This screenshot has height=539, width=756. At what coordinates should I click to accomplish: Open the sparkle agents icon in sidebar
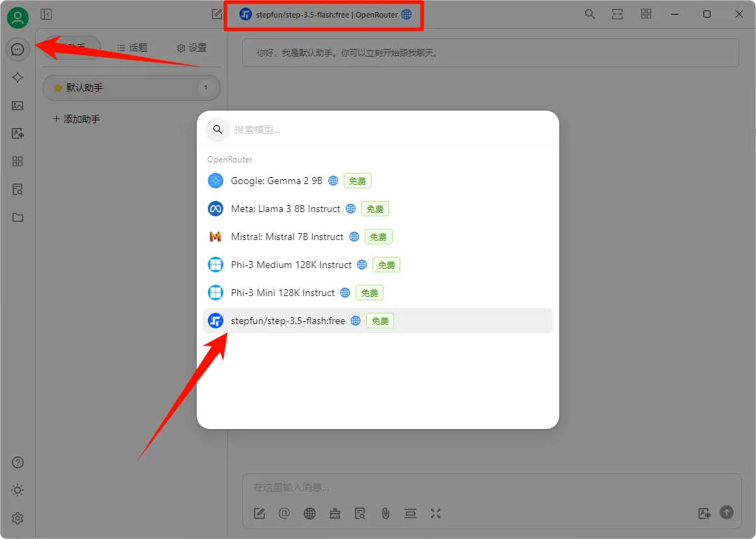17,78
